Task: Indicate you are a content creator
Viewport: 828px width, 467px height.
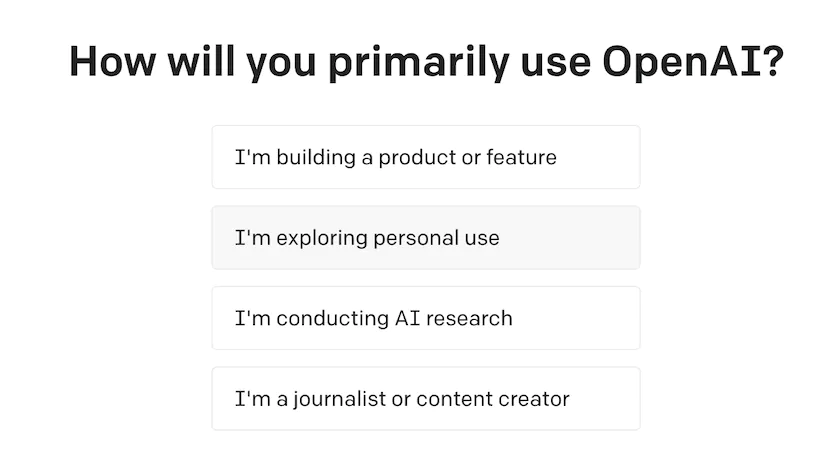Action: pyautogui.click(x=425, y=399)
